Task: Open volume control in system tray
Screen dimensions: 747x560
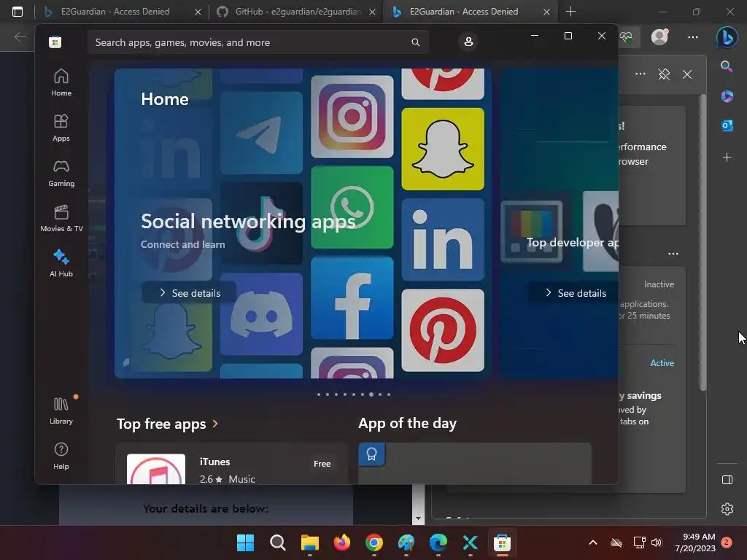Action: (x=657, y=542)
